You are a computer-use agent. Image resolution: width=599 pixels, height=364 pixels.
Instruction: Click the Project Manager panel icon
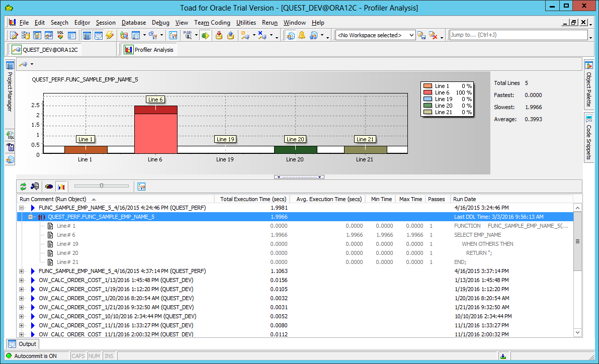tap(10, 65)
